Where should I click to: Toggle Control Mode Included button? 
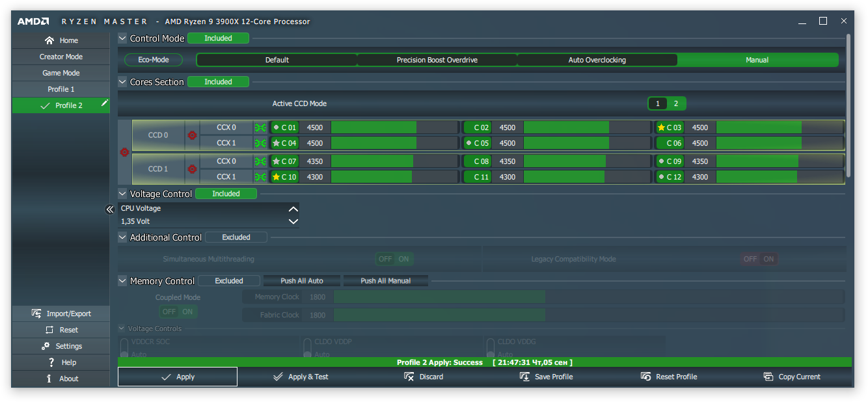218,38
